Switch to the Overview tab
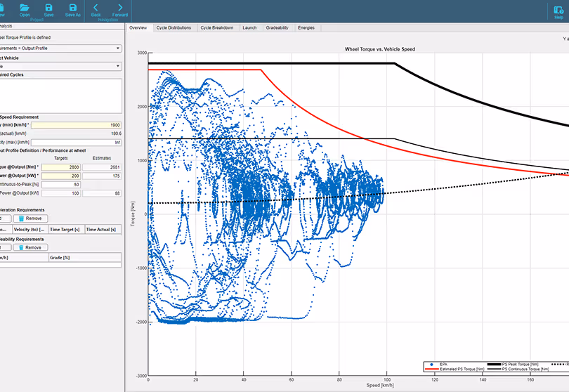Image resolution: width=569 pixels, height=392 pixels. click(138, 28)
